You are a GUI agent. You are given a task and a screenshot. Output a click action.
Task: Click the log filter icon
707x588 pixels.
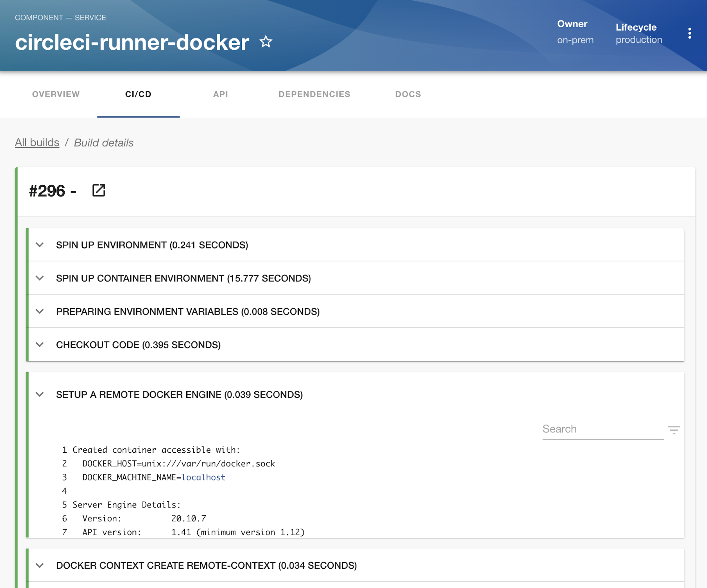point(674,430)
